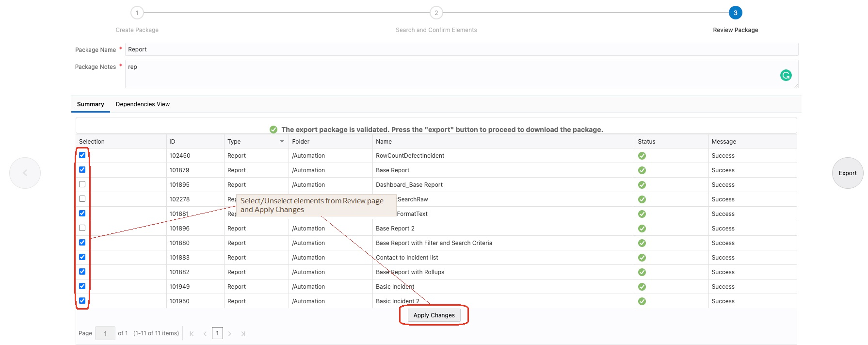
Task: Click the Export button
Action: click(x=847, y=173)
